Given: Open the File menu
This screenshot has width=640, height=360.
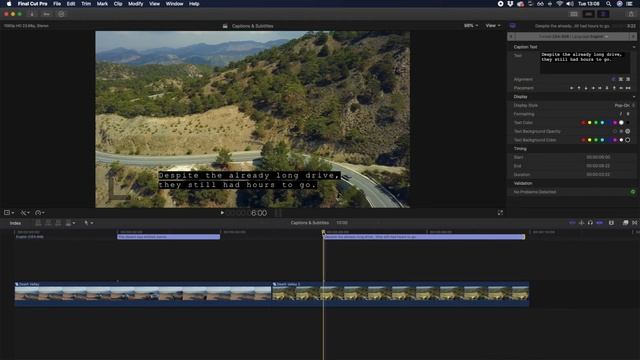Looking at the screenshot, I should click(x=57, y=4).
